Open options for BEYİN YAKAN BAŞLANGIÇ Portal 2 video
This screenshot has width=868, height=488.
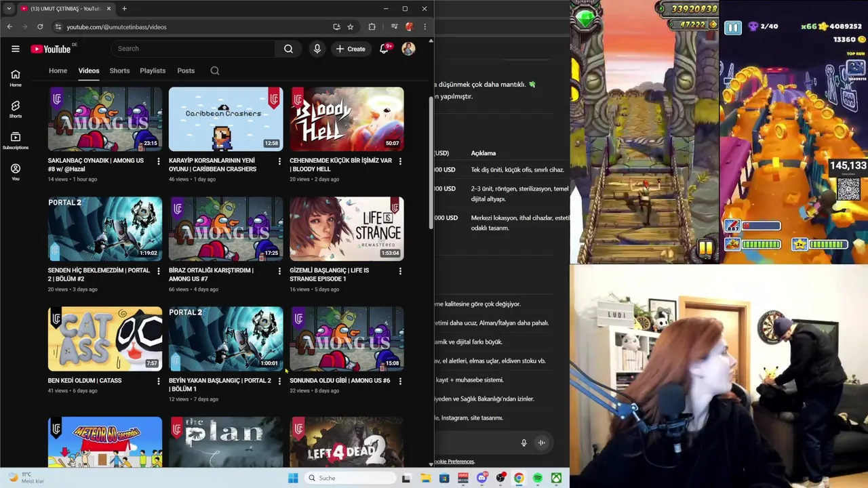(279, 381)
